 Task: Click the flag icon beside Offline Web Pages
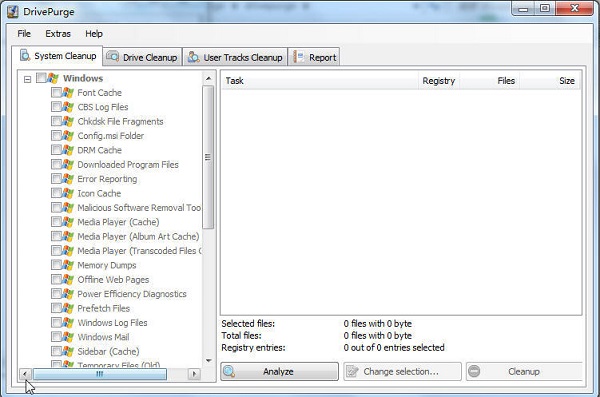click(68, 279)
